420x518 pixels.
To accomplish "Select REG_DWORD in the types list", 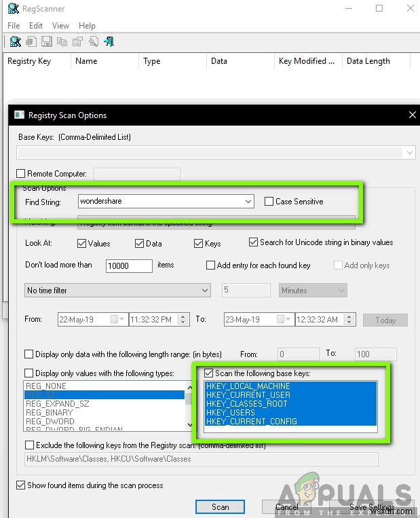I will 104,422.
